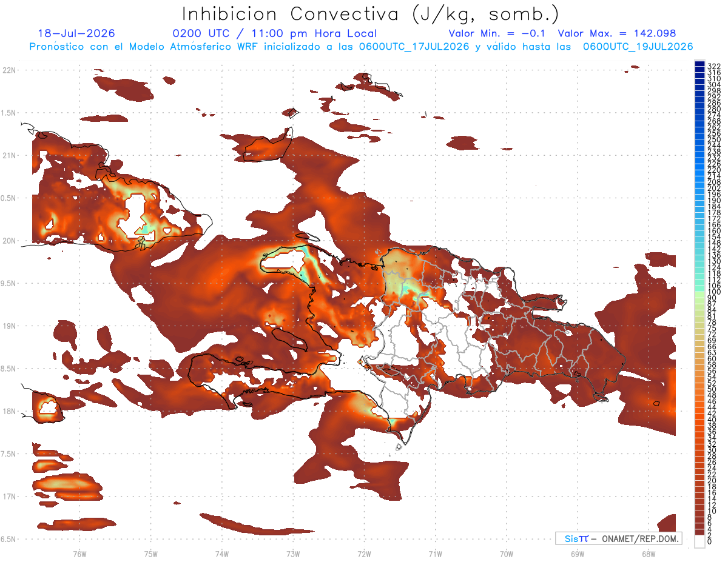Screen dimensions: 728x562
Task: Select the '40' label on the color scale
Action: [712, 420]
